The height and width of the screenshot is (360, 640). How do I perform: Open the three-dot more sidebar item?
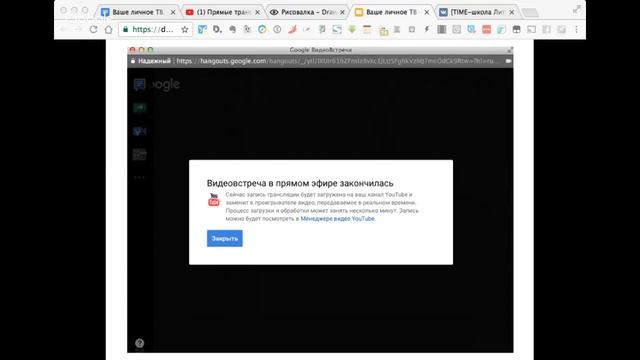click(140, 178)
